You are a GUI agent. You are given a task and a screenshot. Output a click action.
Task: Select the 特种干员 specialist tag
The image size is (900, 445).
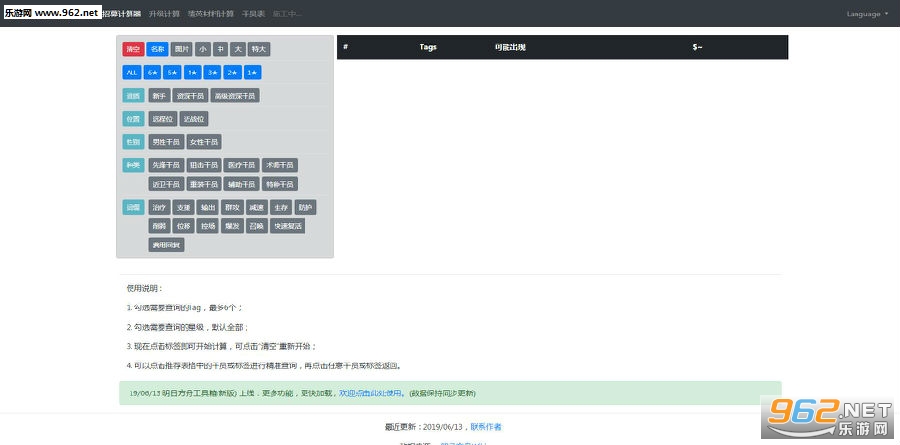click(280, 184)
